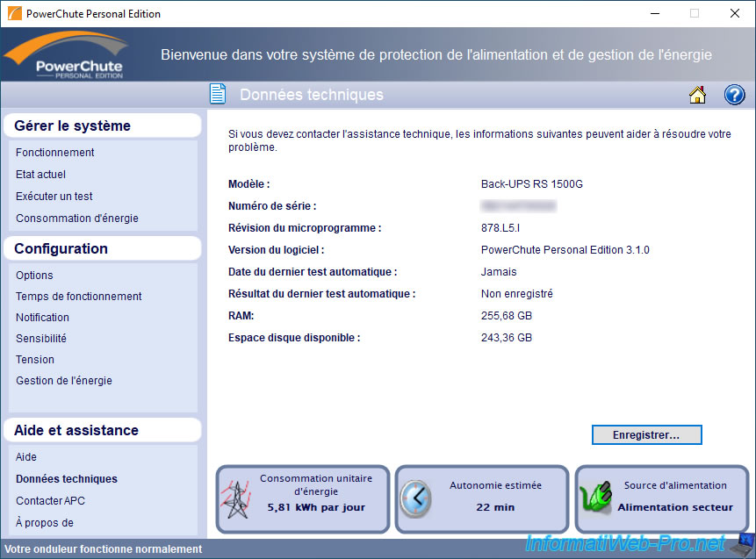Go to Consommation d'énergie
The width and height of the screenshot is (756, 559).
coord(77,219)
